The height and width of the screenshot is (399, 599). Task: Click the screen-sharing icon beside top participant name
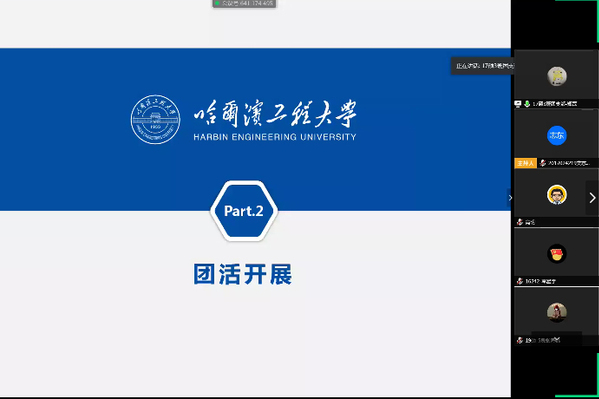pos(518,104)
